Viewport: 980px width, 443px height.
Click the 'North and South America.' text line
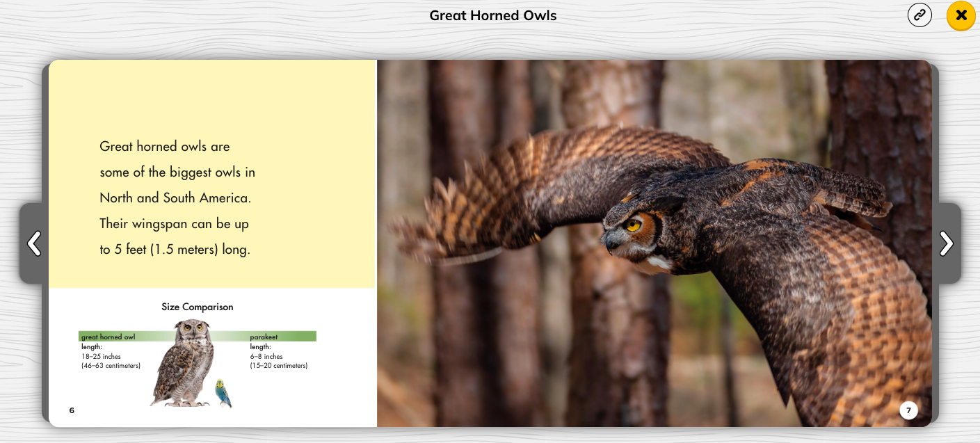[175, 198]
